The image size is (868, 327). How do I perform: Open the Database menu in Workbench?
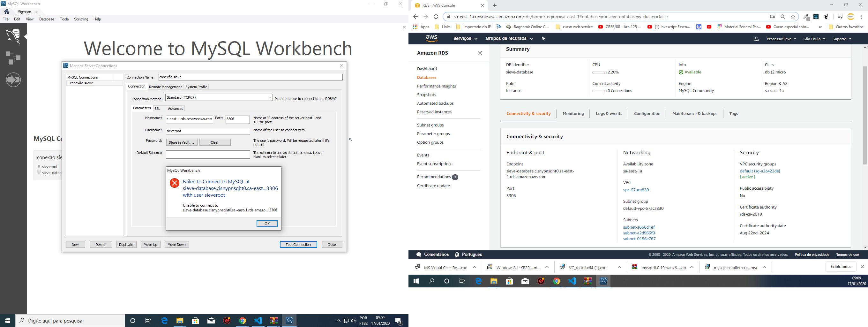click(47, 19)
